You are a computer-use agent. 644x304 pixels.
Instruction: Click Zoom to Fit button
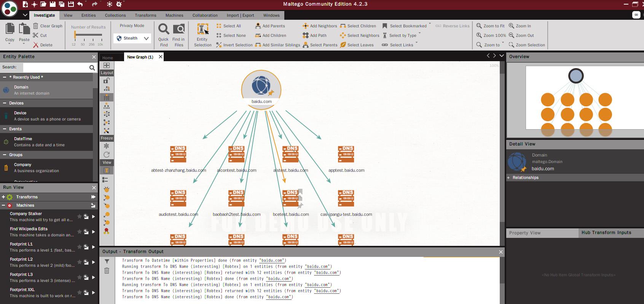coord(490,26)
